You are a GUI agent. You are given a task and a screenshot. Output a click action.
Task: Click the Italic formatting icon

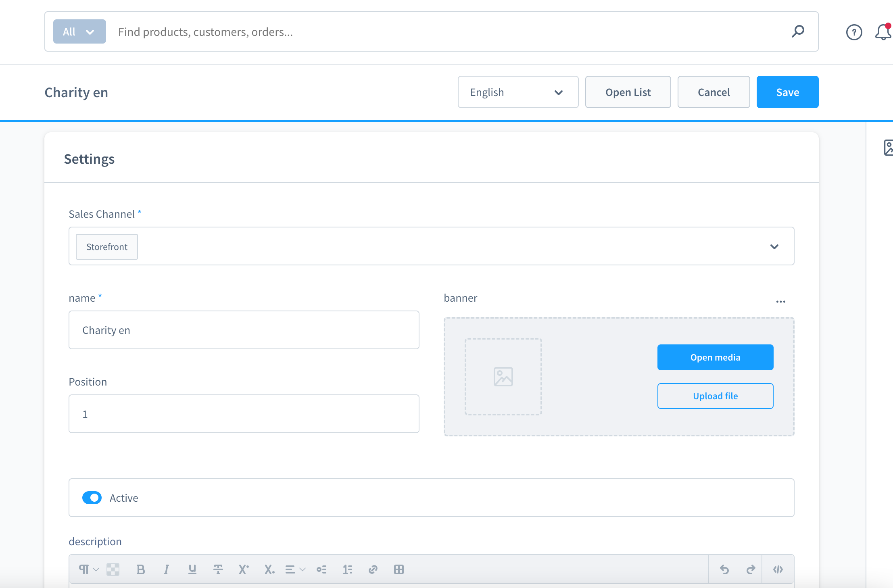(167, 569)
